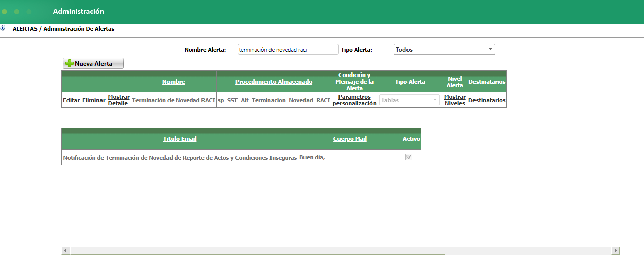Click the horizontal scrollbar thumb
The width and height of the screenshot is (644, 261).
(x=257, y=251)
